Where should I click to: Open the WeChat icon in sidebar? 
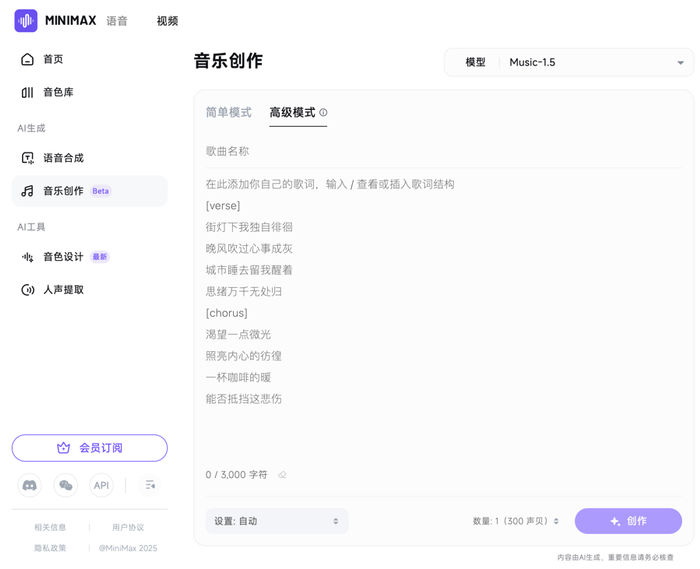point(66,485)
